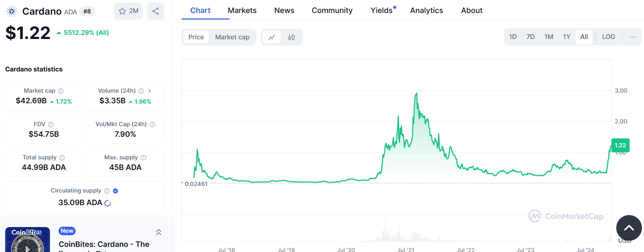
Task: Click the Market cap info icon
Action: tap(61, 91)
